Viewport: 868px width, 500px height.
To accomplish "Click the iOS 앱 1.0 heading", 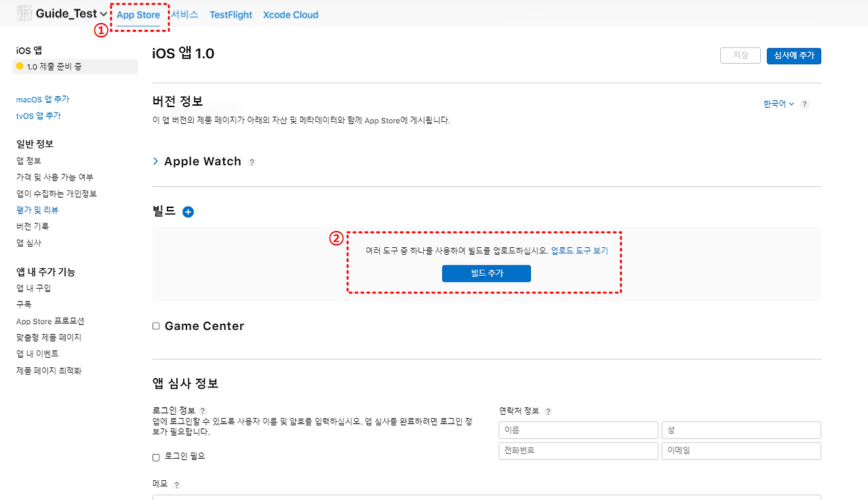I will click(183, 54).
